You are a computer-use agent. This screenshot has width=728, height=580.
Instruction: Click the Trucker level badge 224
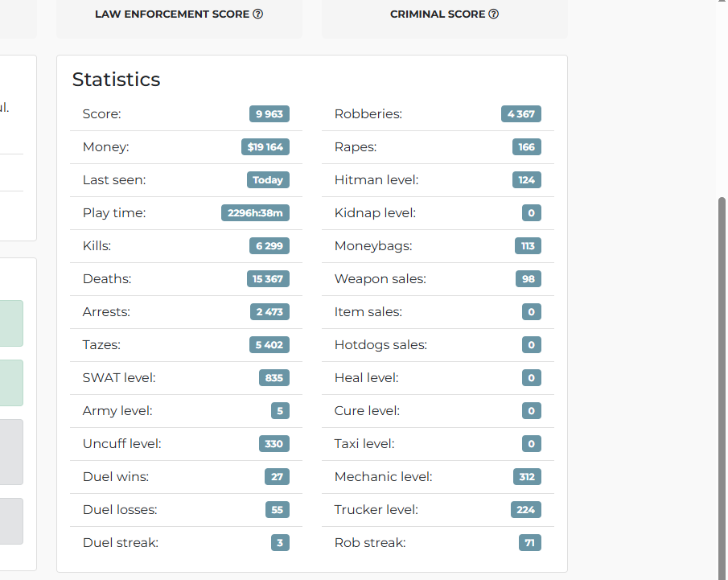(x=526, y=509)
